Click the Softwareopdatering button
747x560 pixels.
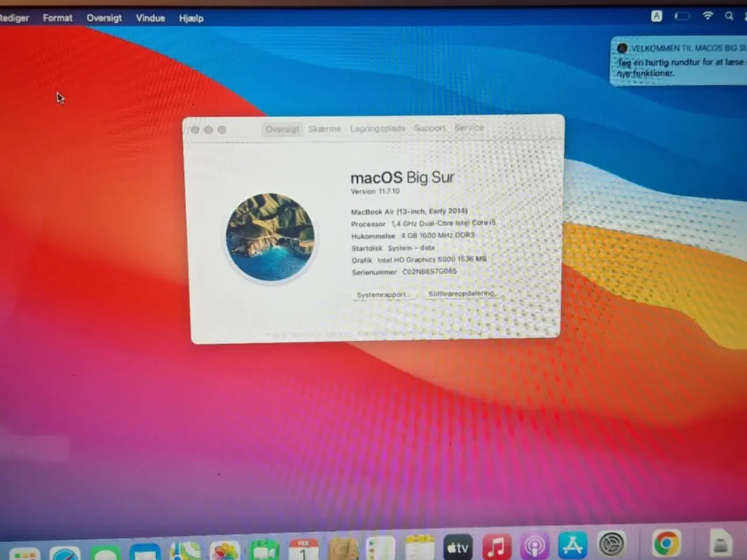(x=462, y=293)
